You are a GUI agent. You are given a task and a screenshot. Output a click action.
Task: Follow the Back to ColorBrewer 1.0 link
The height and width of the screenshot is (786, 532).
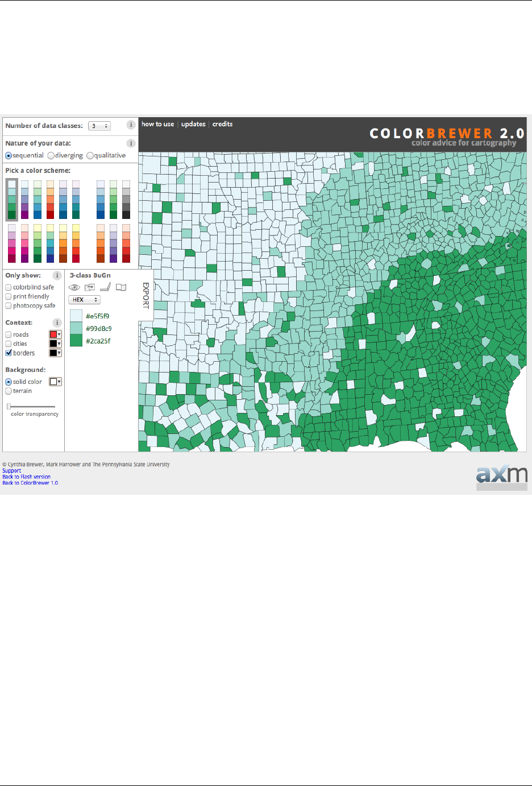click(x=30, y=483)
